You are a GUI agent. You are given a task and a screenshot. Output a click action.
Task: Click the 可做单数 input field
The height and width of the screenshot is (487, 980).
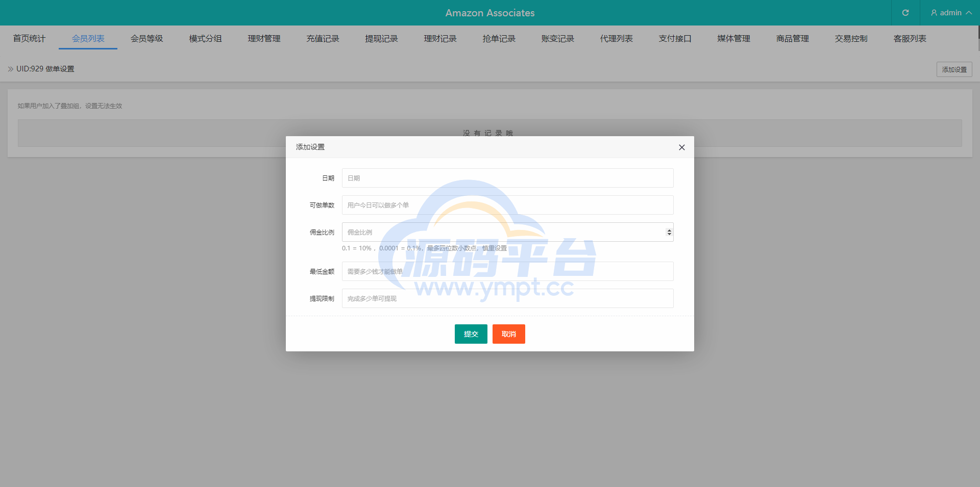[x=507, y=205]
